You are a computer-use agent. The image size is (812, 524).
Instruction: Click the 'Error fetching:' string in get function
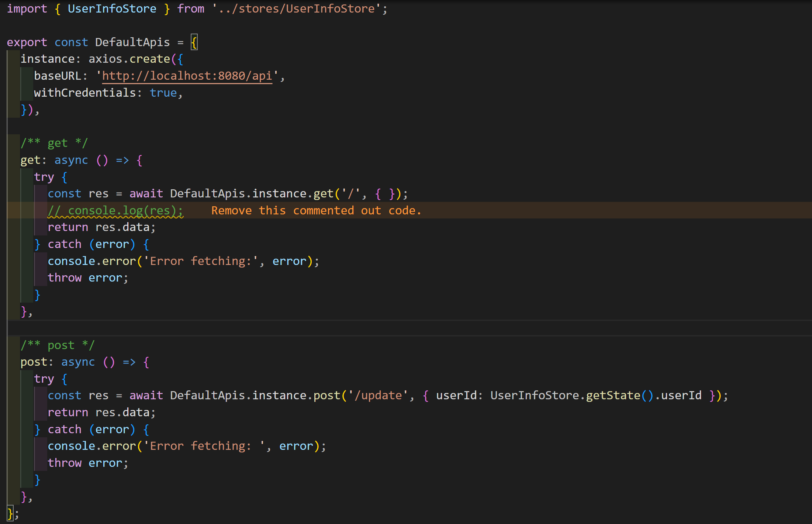pyautogui.click(x=201, y=261)
